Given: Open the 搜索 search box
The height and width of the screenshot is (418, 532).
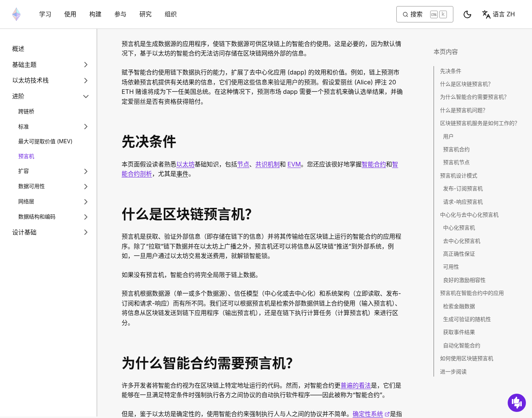Looking at the screenshot, I should [425, 14].
